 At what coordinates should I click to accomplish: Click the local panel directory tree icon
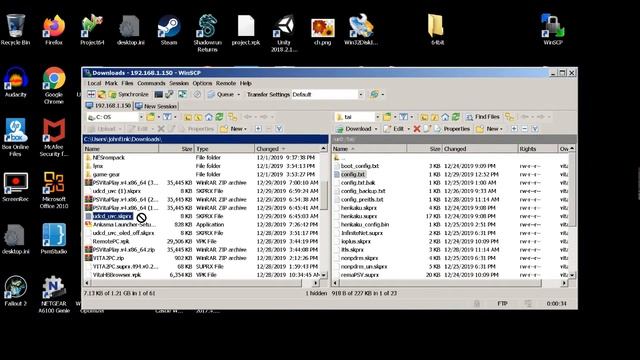click(x=232, y=117)
